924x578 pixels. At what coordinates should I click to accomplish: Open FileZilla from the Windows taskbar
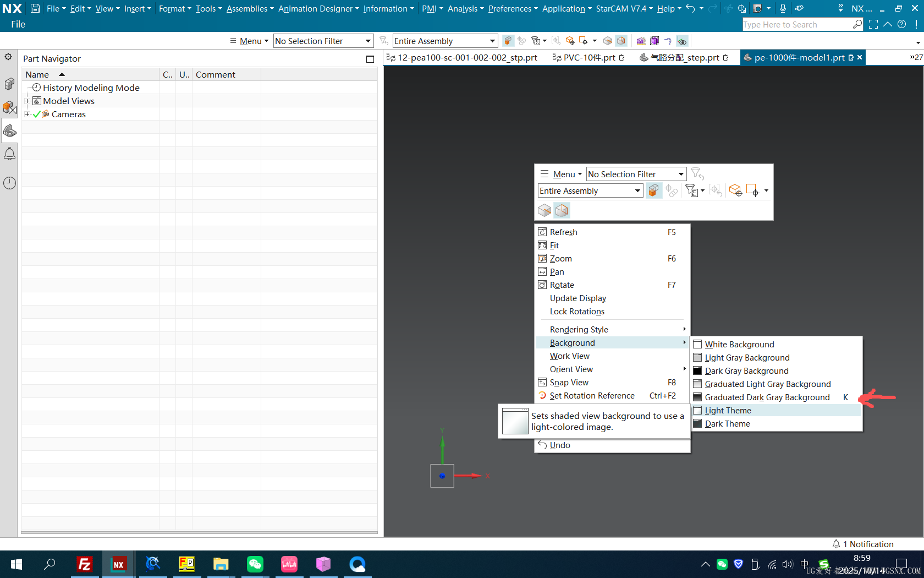pyautogui.click(x=84, y=564)
